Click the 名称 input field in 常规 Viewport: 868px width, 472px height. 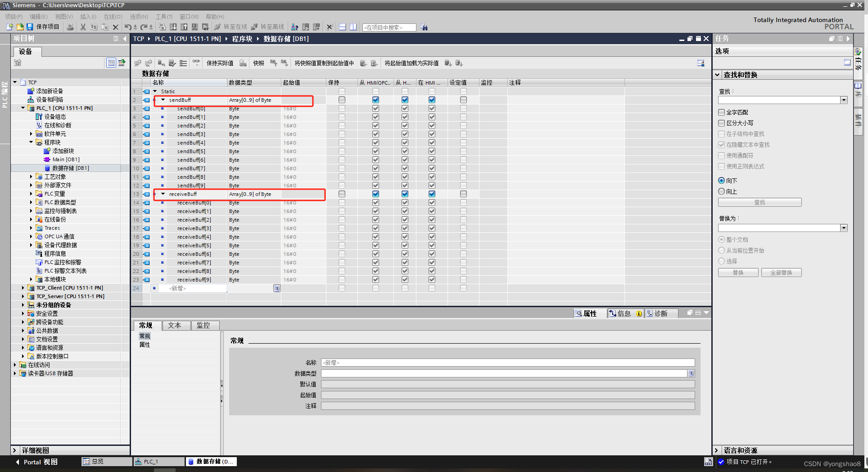[x=508, y=363]
